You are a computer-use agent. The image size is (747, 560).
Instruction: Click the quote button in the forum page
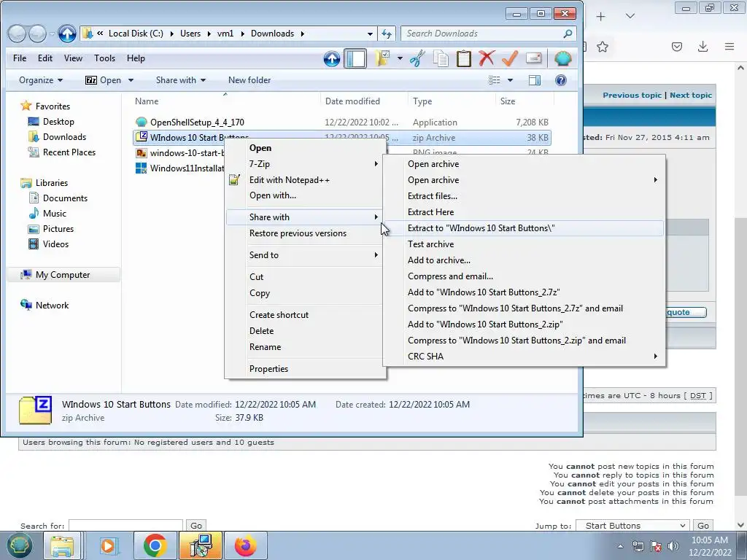tap(686, 312)
